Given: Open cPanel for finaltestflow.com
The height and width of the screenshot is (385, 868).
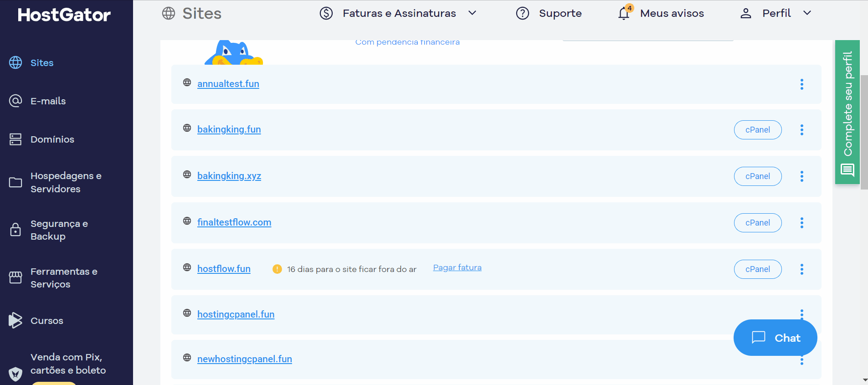Looking at the screenshot, I should (758, 223).
